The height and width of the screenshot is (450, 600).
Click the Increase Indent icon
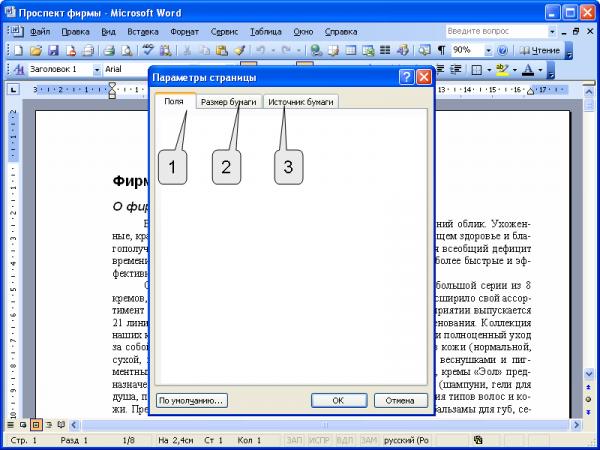click(x=455, y=70)
